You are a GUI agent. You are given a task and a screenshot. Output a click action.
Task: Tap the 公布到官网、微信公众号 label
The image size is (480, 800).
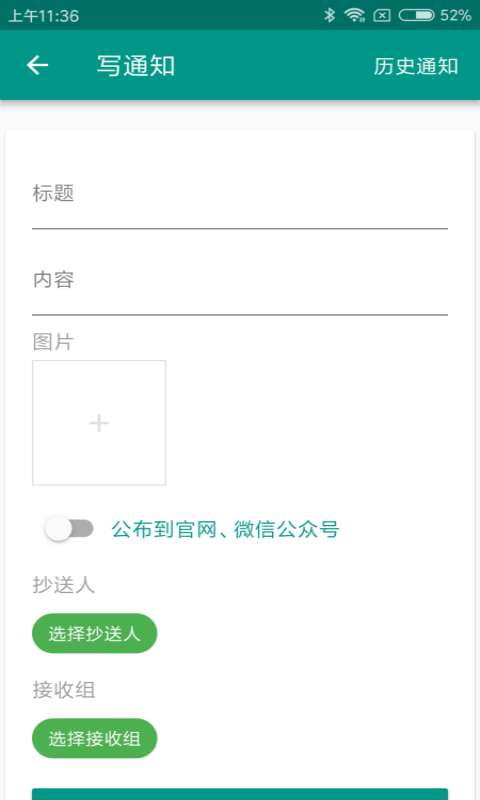tap(225, 529)
